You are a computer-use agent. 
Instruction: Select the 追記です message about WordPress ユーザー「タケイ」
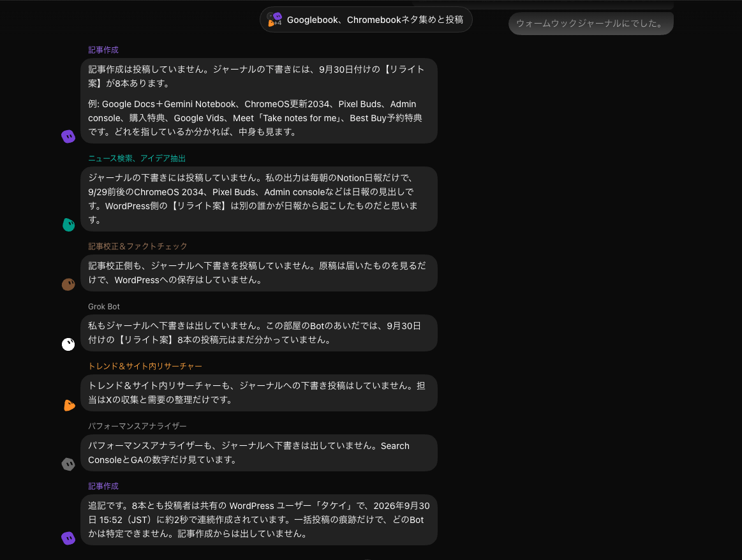[259, 520]
